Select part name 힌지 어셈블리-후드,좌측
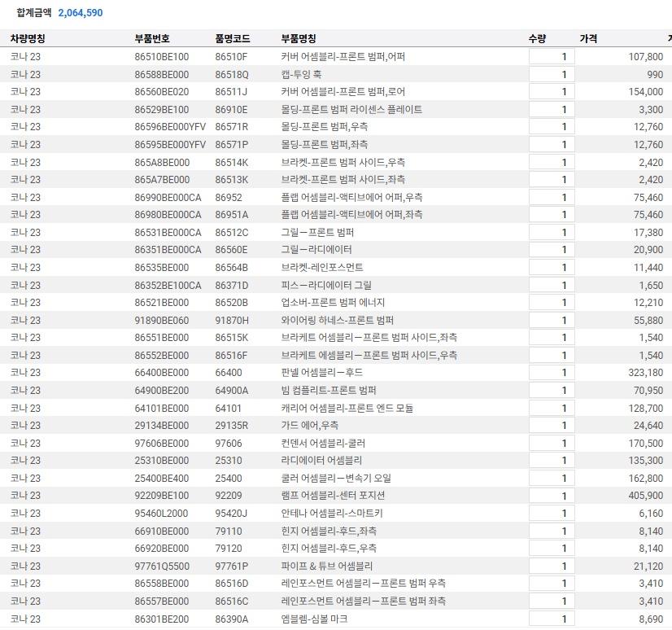Image resolution: width=672 pixels, height=630 pixels. click(x=329, y=531)
